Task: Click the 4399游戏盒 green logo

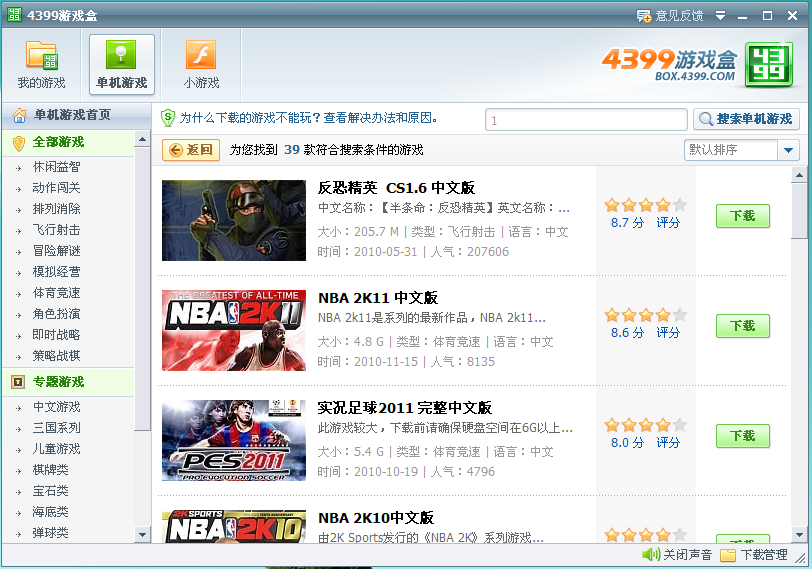Action: (769, 65)
